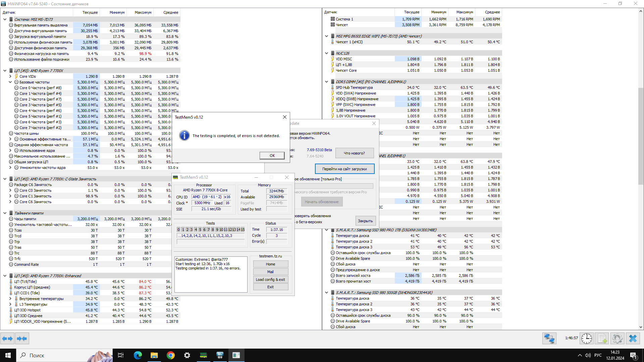The width and height of the screenshot is (644, 362).
Task: Click the expand-columns double arrow icon at the bottom left
Action: point(7,339)
